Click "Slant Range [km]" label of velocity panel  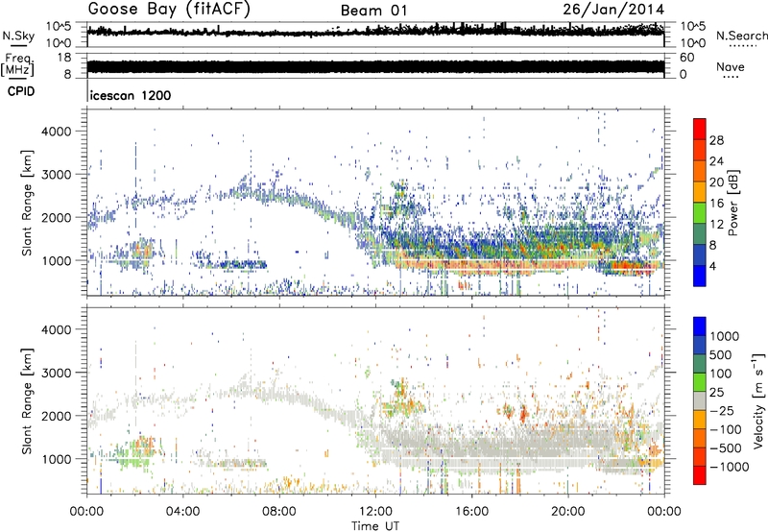pyautogui.click(x=27, y=400)
